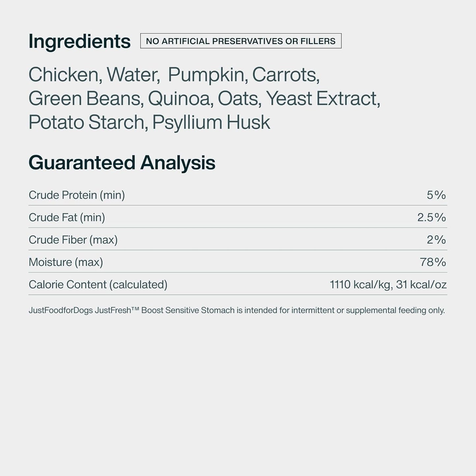Click the JustFoodforDogs supplemental feeding disclaimer

click(237, 310)
